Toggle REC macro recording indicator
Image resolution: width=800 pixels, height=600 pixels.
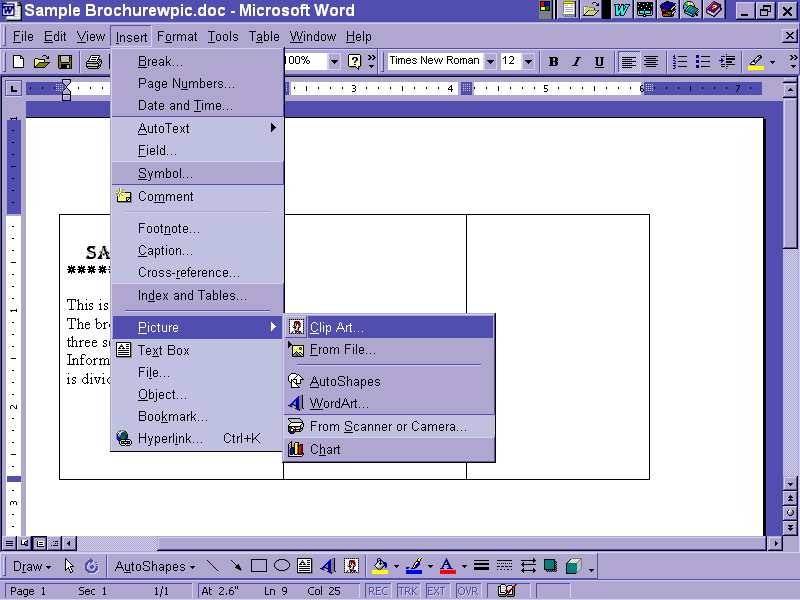coord(378,591)
